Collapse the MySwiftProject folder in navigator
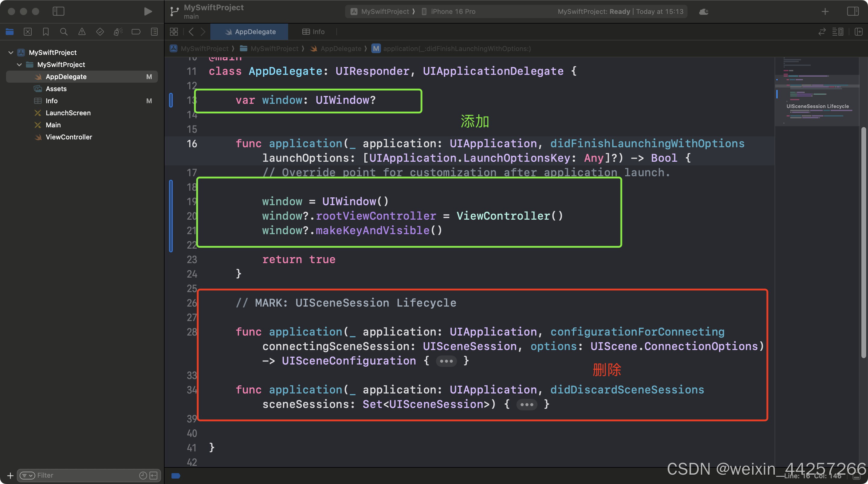 [19, 64]
